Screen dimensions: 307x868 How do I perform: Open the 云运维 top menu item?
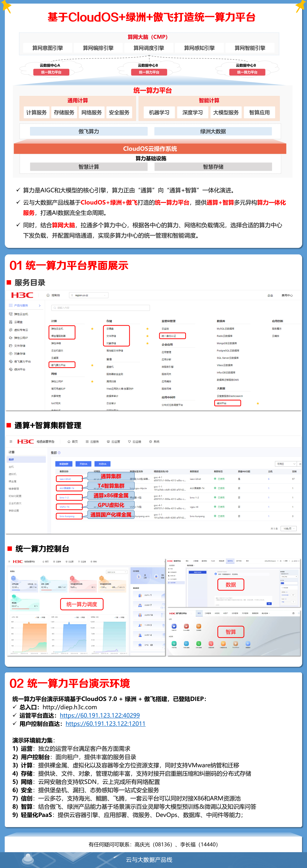coord(135,441)
